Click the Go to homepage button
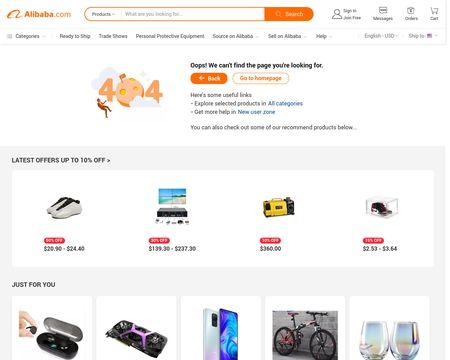 (260, 78)
